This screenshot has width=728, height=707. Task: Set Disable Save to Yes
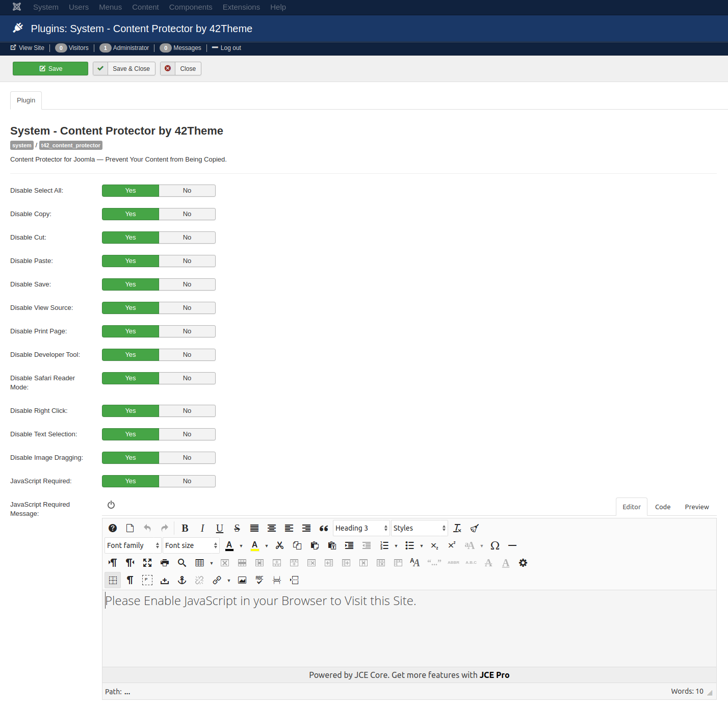[131, 284]
